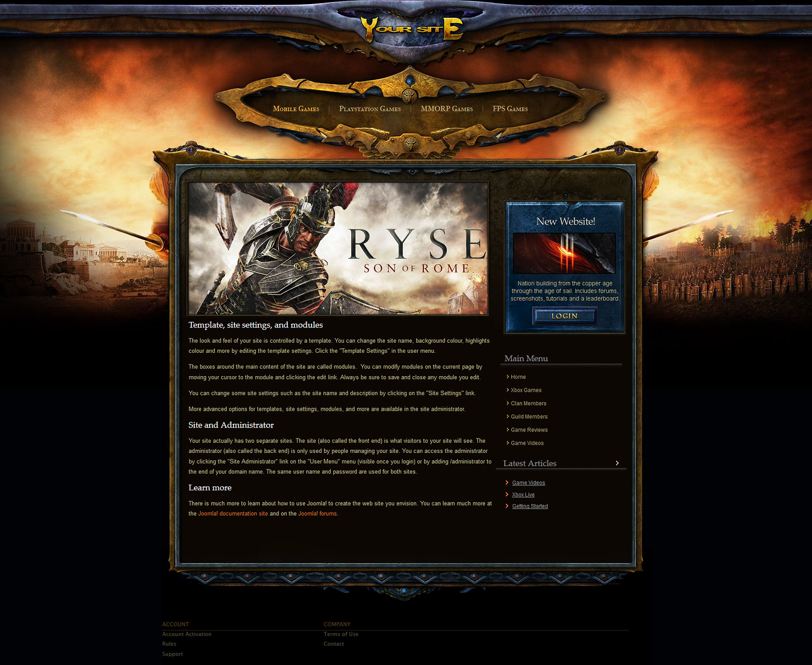Viewport: 812px width, 665px height.
Task: Open Terms of Use footer link
Action: point(341,634)
